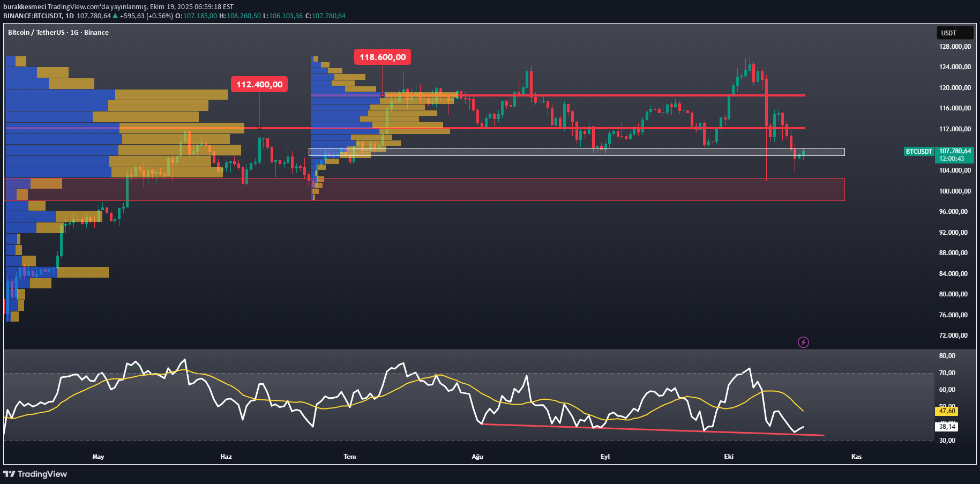Open the 1D timeframe selector
The width and height of the screenshot is (980, 484).
70,16
